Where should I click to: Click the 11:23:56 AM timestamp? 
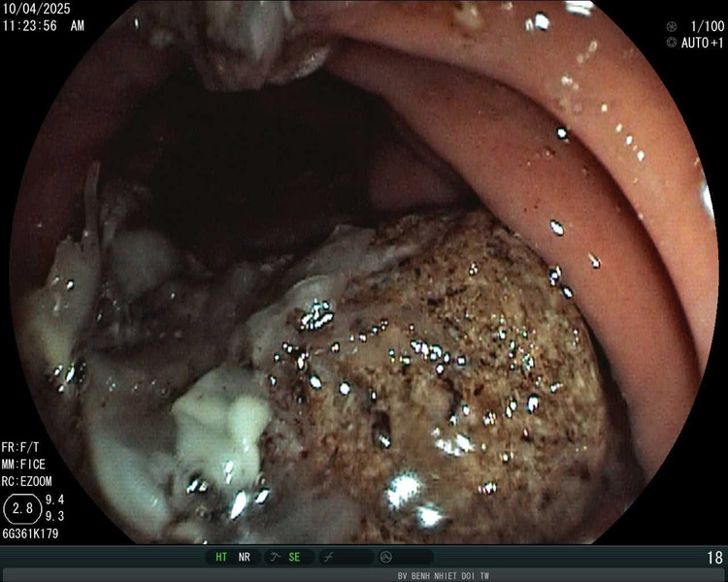43,26
